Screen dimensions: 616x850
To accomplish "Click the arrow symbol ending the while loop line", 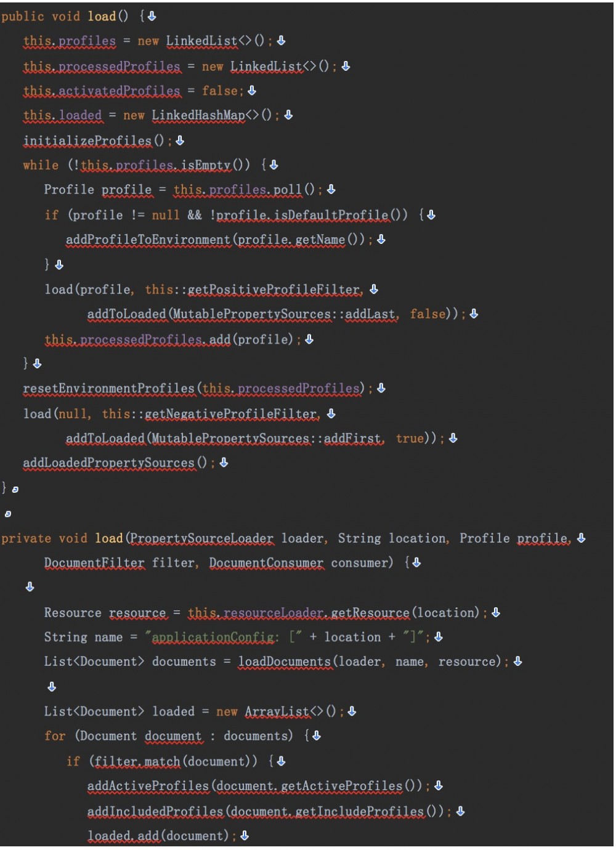I will click(x=273, y=164).
